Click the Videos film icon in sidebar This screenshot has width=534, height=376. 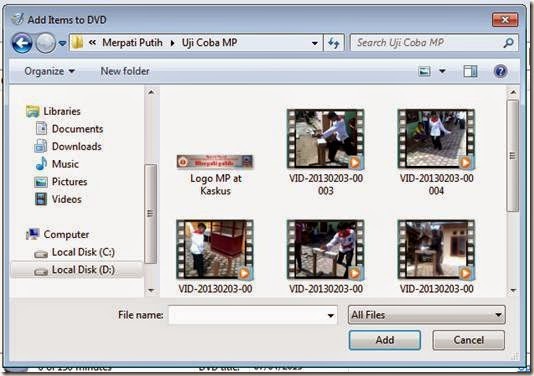coord(41,199)
